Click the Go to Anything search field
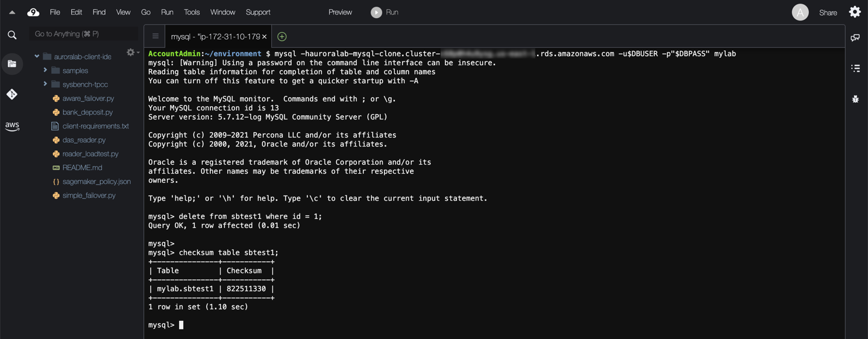 (x=83, y=34)
